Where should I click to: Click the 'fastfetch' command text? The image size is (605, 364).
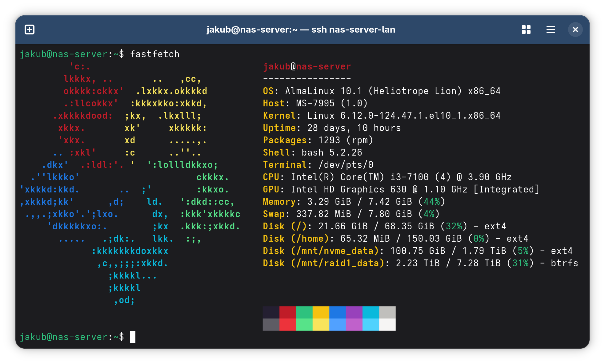point(155,54)
